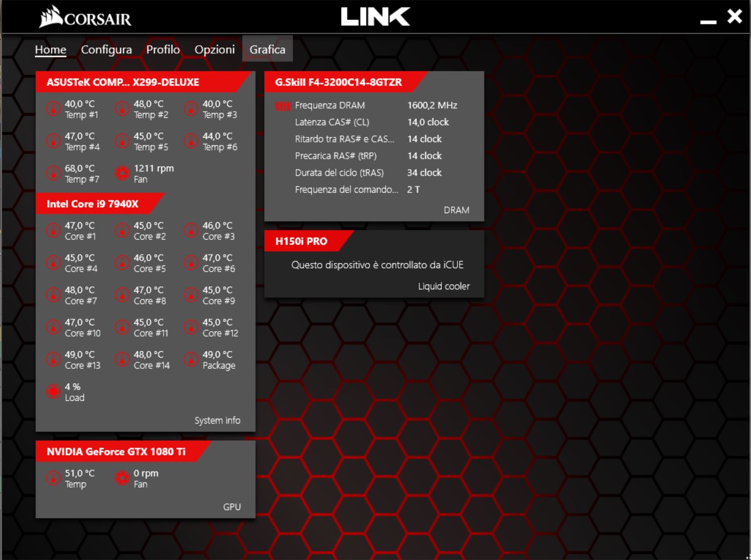Select the NVIDIA GeForce GTX 1080 Ti header

click(124, 452)
